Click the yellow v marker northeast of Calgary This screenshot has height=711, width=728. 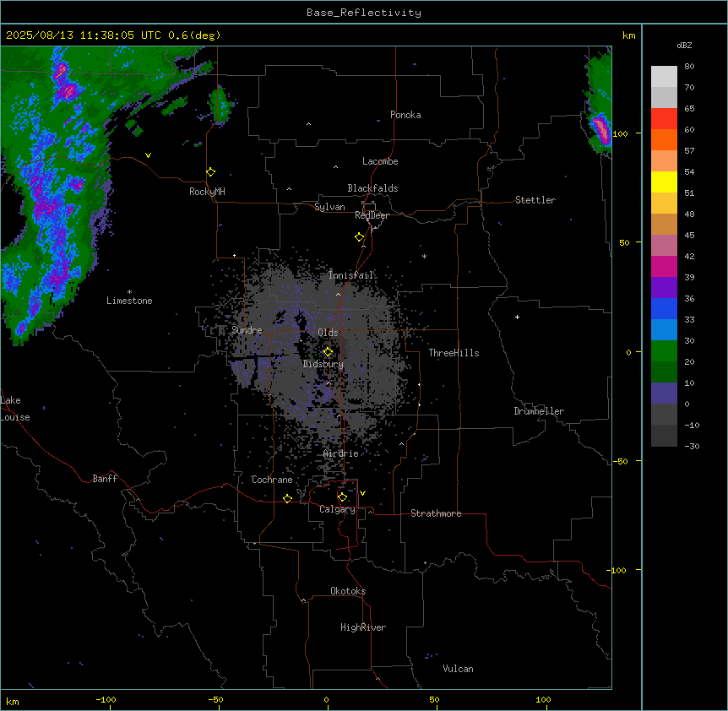click(362, 493)
